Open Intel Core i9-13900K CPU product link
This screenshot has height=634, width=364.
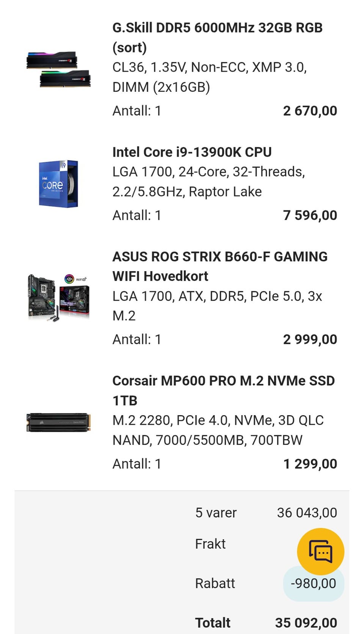(192, 152)
